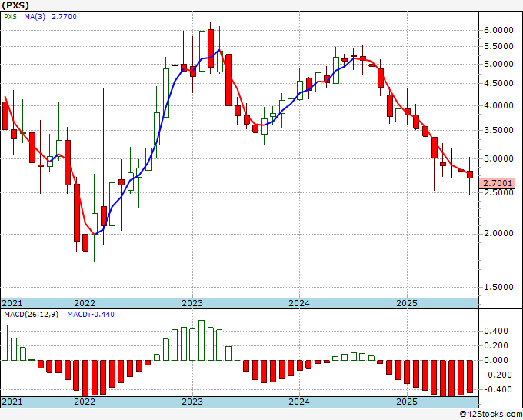523x420 pixels.
Task: Click 2022 on the MACD timeline
Action: tap(85, 402)
